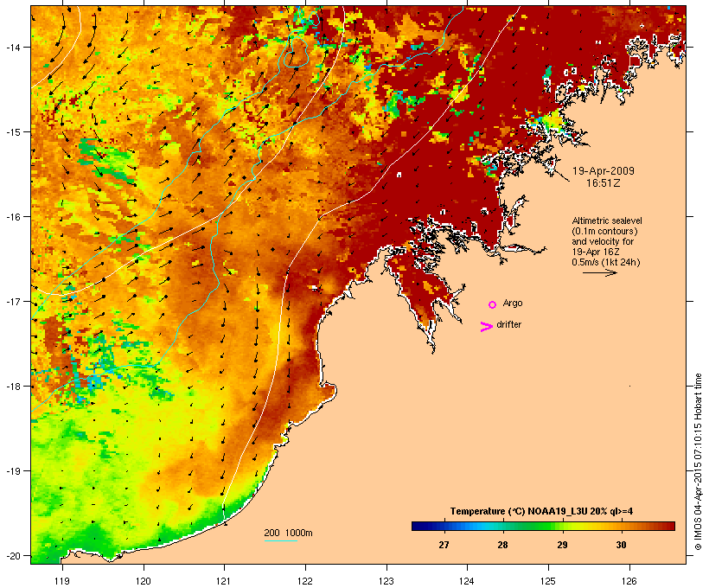
Task: Click the 'Temperature (°C) NOAA19_L3U 20% ql>=4' title
Action: click(x=541, y=512)
